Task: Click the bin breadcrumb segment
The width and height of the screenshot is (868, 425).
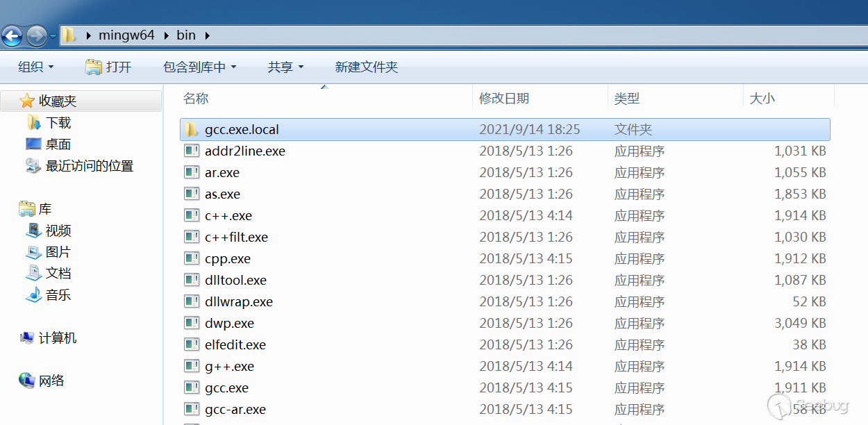Action: (187, 35)
